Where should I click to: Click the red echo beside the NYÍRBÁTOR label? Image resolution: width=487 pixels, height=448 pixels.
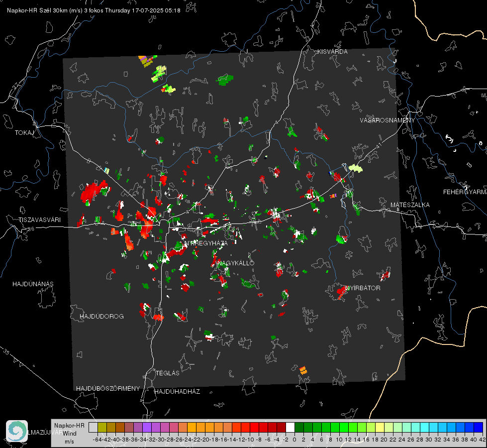(x=341, y=292)
